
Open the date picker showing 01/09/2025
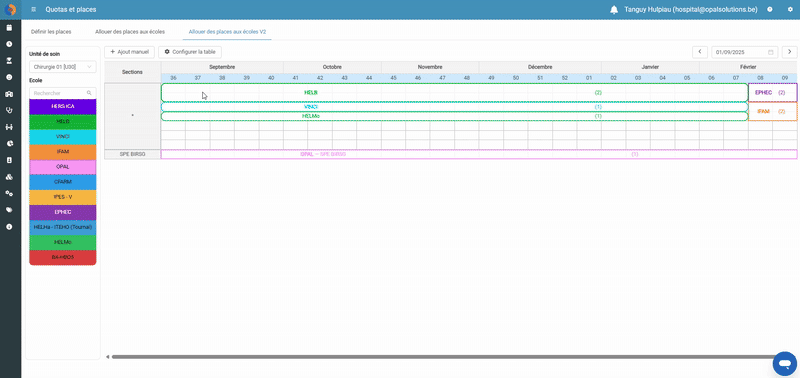(744, 52)
